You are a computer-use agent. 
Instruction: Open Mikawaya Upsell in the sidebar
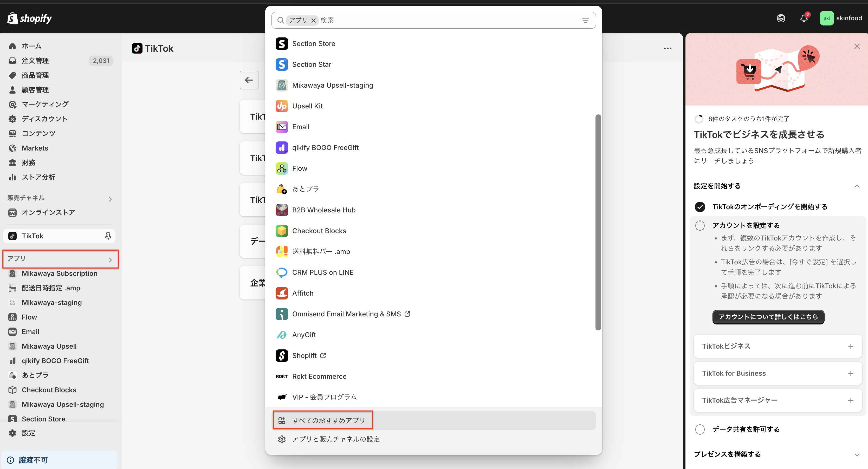point(59,346)
